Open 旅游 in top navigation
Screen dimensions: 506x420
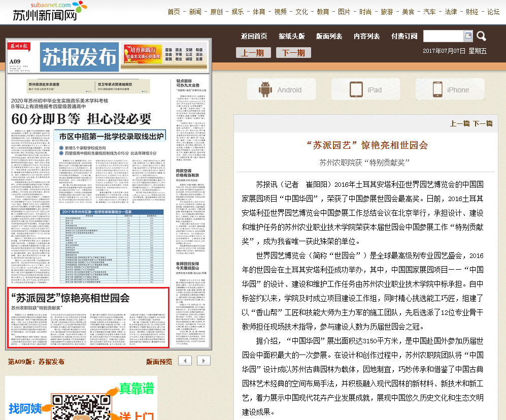[x=387, y=12]
